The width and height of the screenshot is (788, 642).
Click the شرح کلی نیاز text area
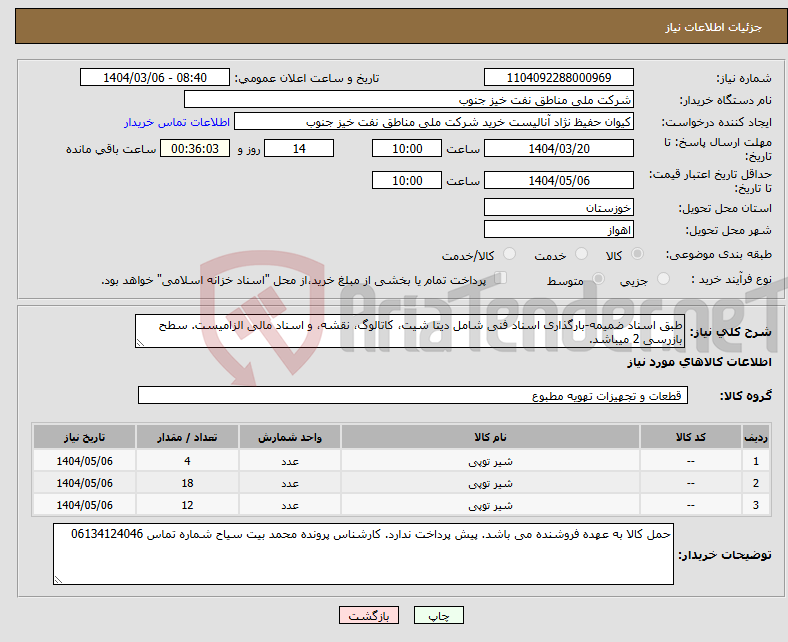(409, 332)
